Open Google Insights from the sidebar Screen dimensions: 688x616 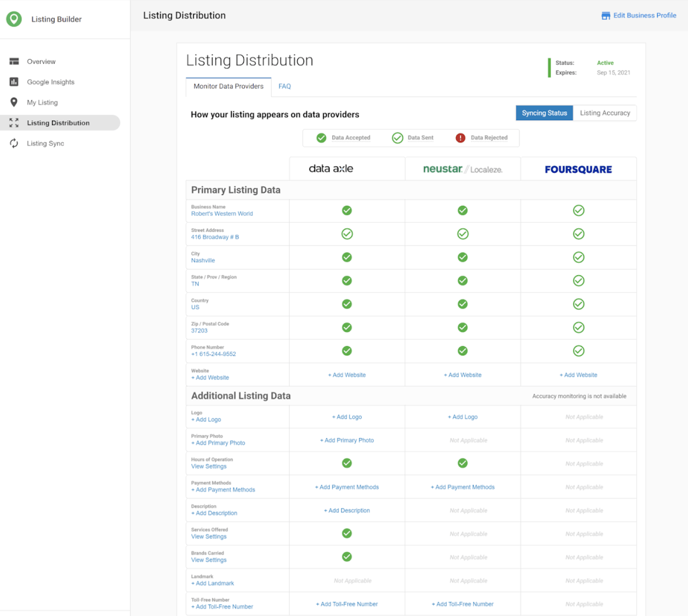(x=51, y=82)
